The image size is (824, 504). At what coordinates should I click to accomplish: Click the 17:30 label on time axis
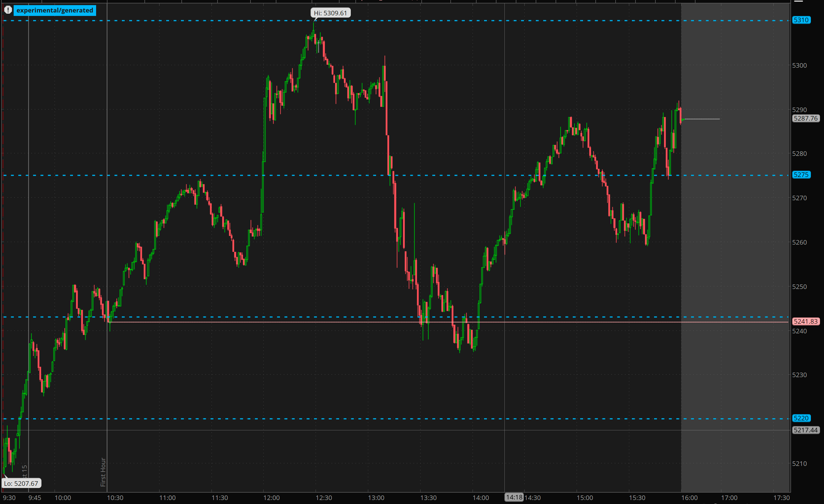[782, 498]
